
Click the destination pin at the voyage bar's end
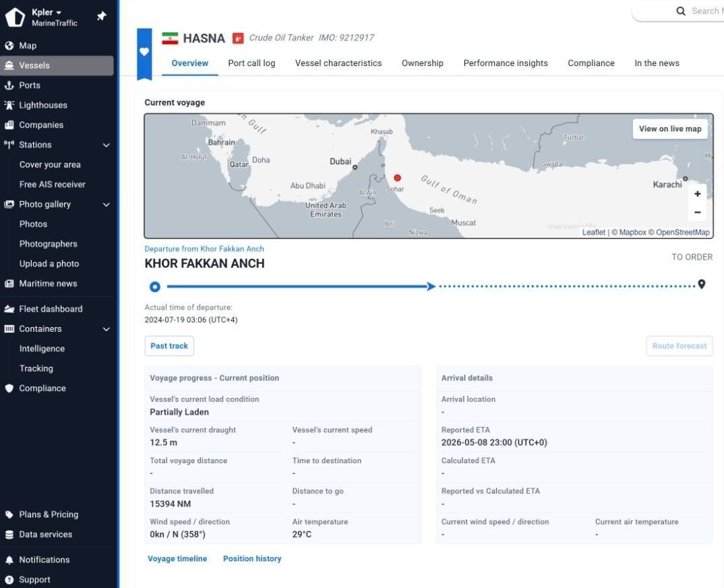tap(701, 284)
